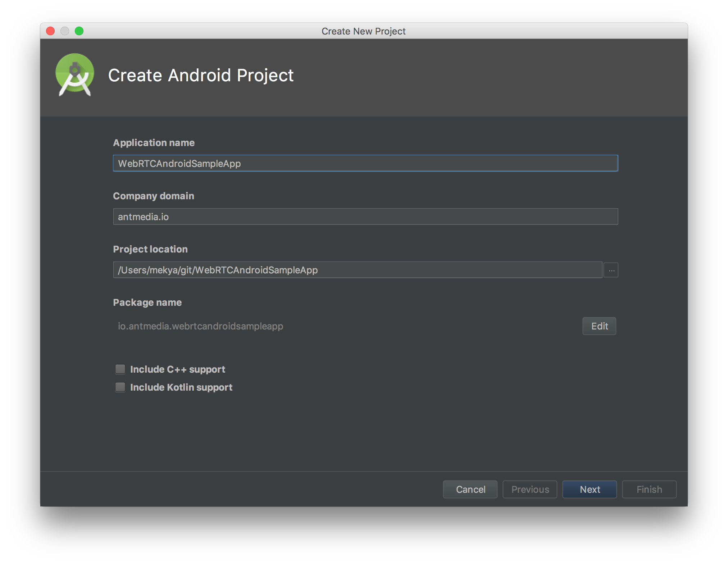Click the green maximize window button
Viewport: 728px width, 564px height.
[x=79, y=31]
